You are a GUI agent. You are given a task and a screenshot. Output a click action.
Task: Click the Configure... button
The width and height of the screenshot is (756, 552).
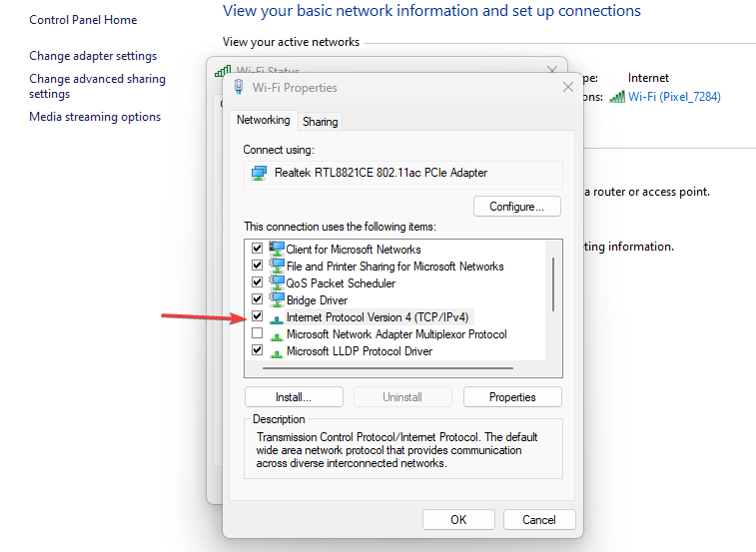[x=517, y=207]
